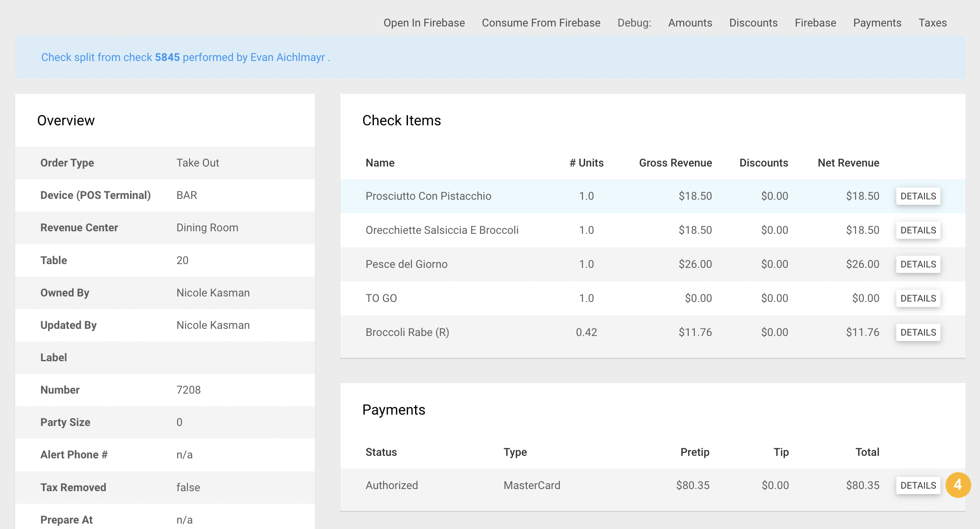The width and height of the screenshot is (980, 529).
Task: Open the Amounts debug view
Action: (x=690, y=23)
